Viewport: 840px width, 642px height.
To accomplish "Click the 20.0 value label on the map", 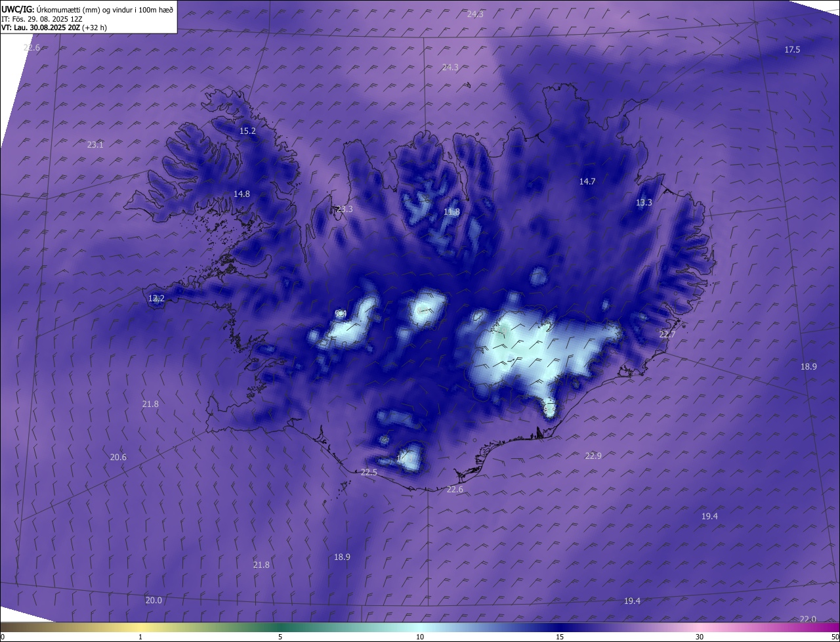I will [x=154, y=601].
